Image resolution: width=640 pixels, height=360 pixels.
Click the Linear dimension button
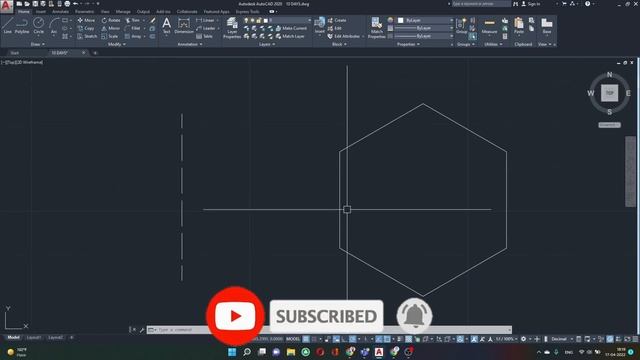(x=206, y=20)
